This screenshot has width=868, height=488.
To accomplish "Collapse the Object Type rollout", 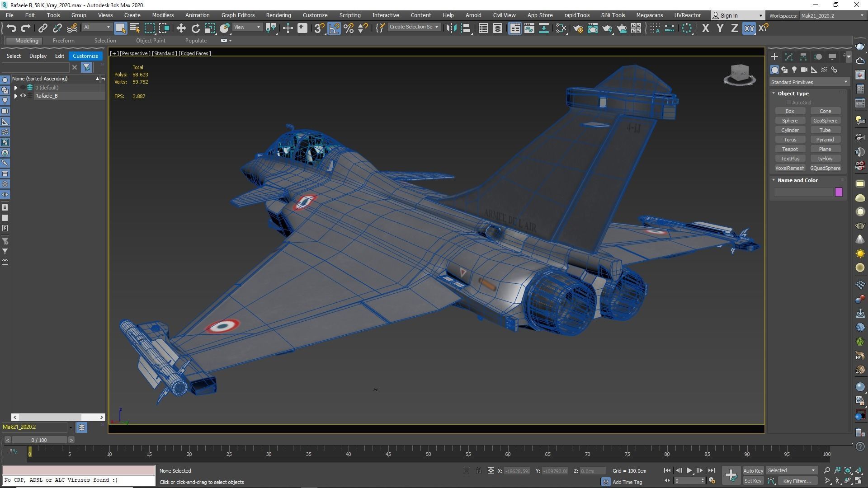I will point(774,94).
